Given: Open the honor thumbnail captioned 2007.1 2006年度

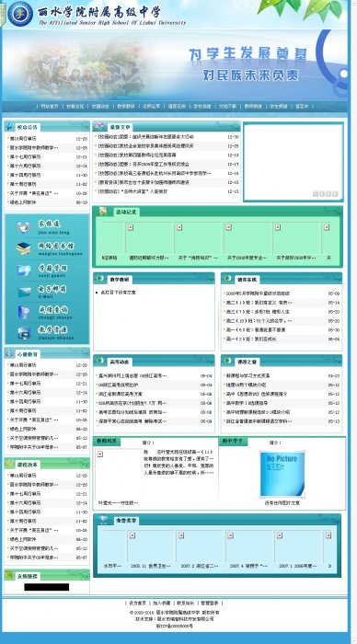Looking at the screenshot, I should point(298,546).
